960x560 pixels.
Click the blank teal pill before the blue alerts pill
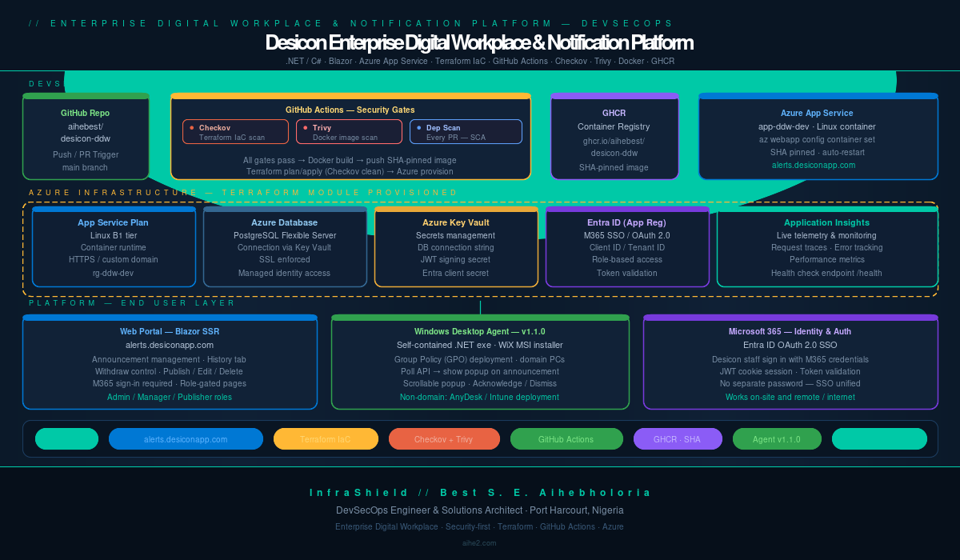[66, 439]
